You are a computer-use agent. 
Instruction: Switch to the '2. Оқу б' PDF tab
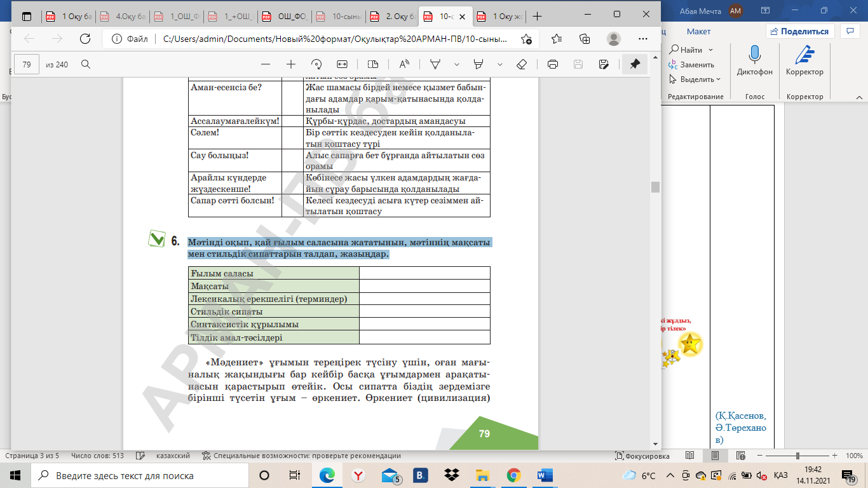click(x=393, y=17)
